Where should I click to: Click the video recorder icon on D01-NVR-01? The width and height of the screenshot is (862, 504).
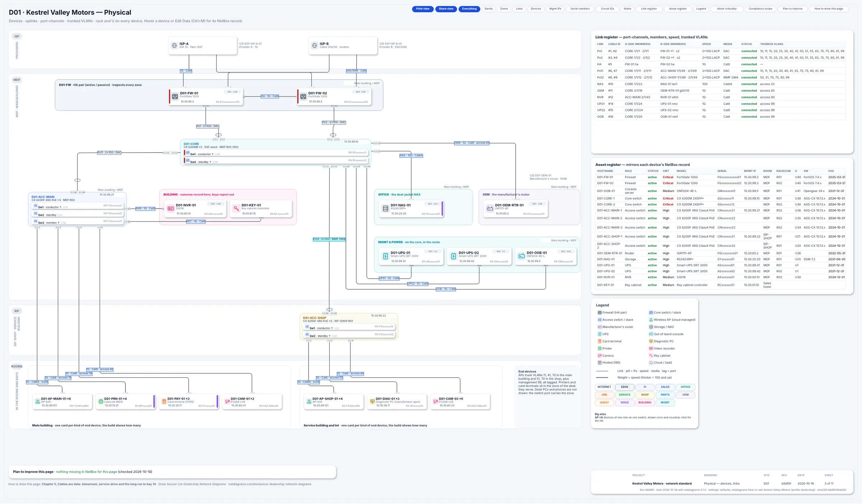pyautogui.click(x=171, y=209)
